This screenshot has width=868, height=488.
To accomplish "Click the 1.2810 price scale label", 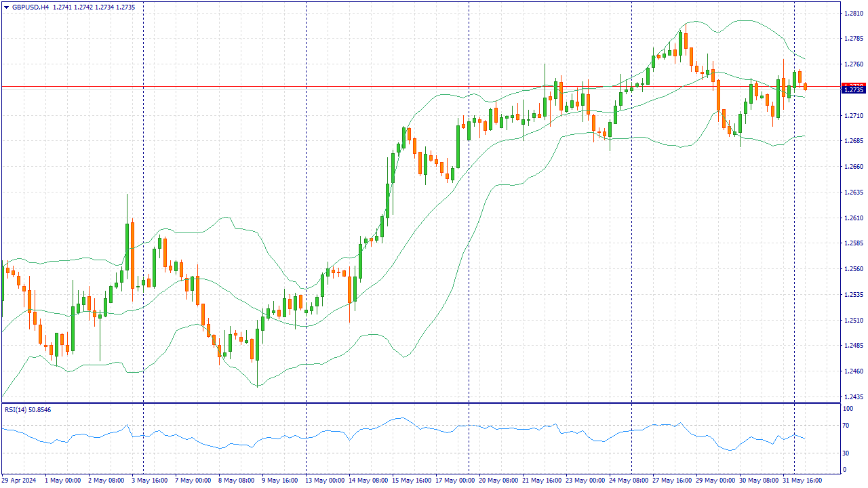I will pos(852,13).
